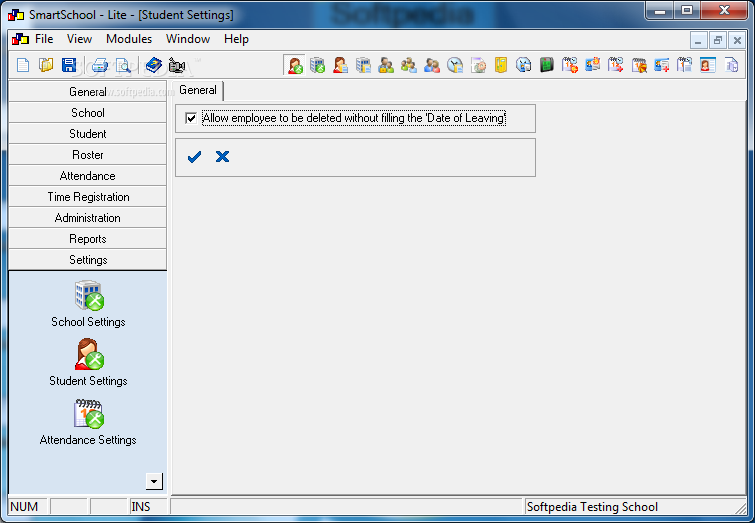
Task: Open the View menu
Action: [x=79, y=39]
